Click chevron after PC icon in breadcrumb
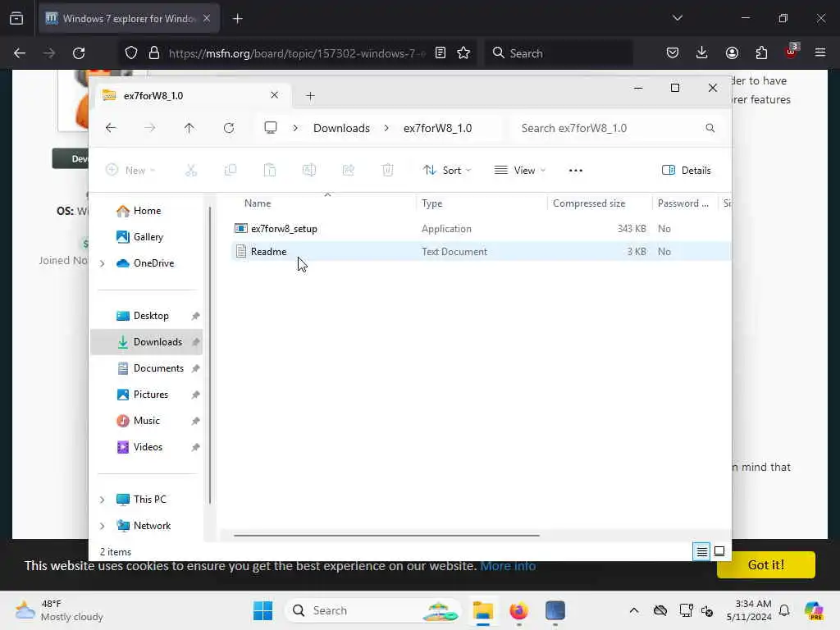 (295, 128)
